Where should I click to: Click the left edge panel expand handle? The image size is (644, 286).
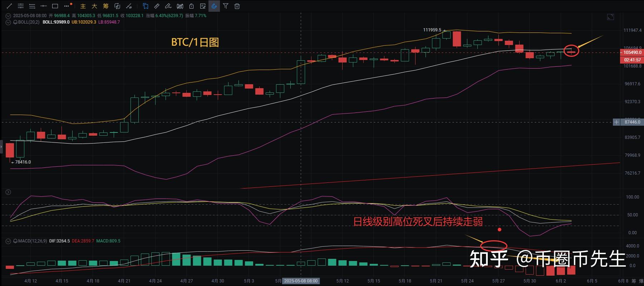pyautogui.click(x=1, y=146)
